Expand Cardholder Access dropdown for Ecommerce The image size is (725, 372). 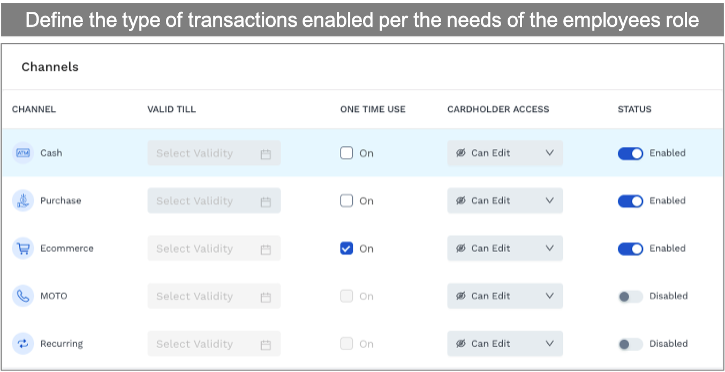pos(505,248)
